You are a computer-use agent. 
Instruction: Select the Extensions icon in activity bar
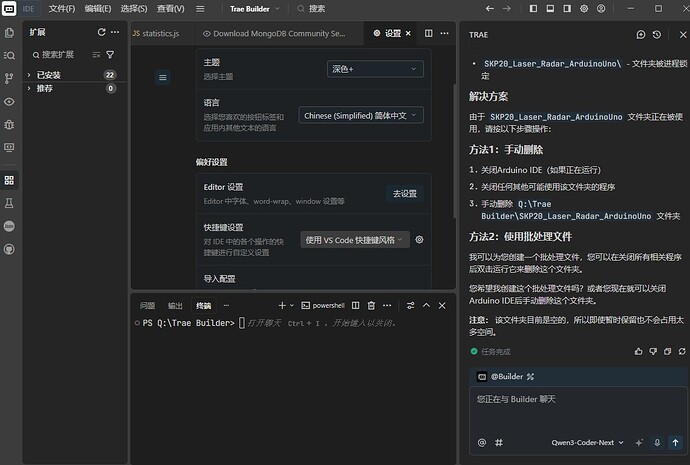pos(9,180)
